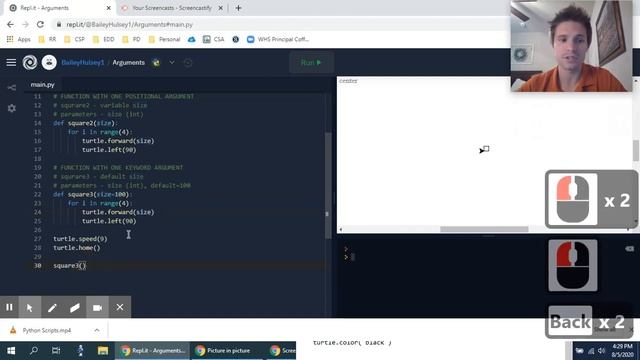Close the Screencastify drawing toolbar
The image size is (640, 360).
coord(120,307)
